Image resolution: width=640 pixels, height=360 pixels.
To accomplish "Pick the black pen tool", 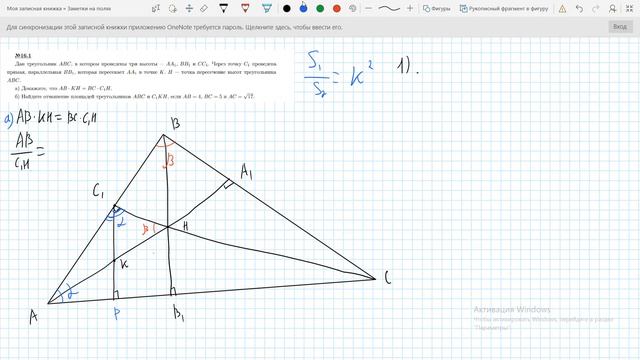I will point(224,8).
